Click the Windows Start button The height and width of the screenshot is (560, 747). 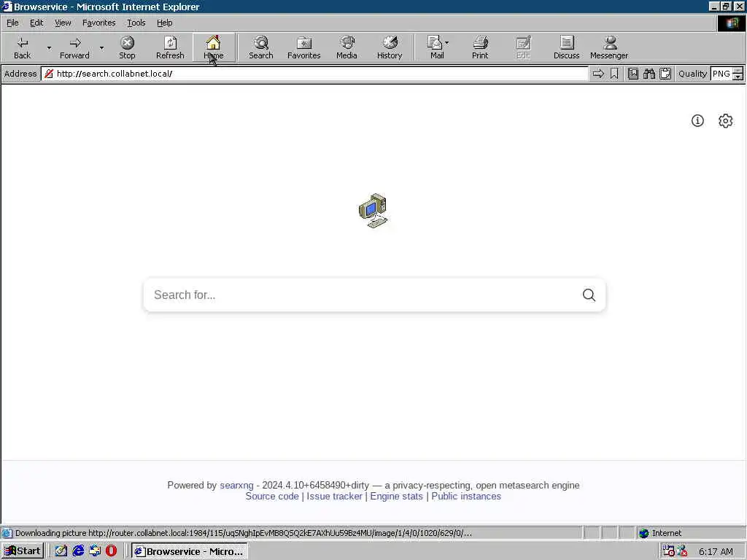pos(23,551)
